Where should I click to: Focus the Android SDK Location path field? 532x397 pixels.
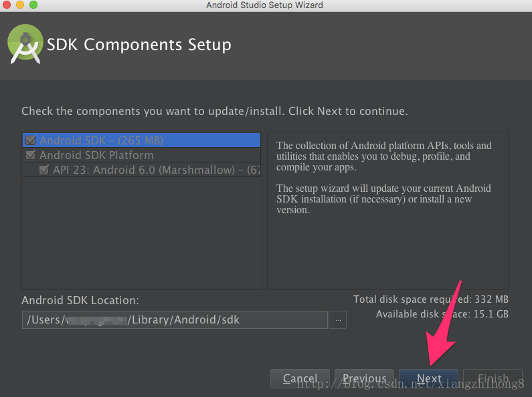[175, 319]
